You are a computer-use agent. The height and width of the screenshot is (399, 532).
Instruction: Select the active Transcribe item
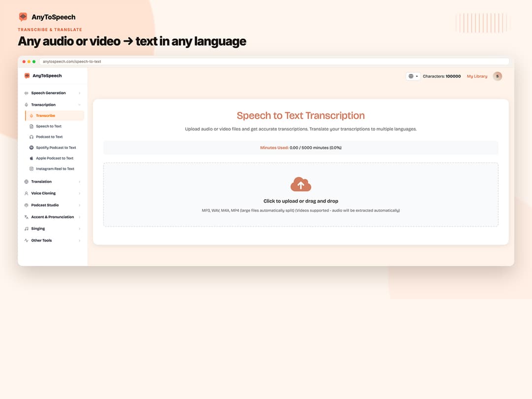(55, 116)
